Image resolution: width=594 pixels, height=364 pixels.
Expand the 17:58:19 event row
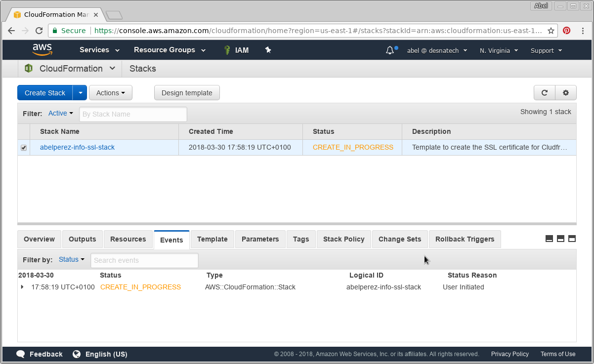pyautogui.click(x=22, y=287)
